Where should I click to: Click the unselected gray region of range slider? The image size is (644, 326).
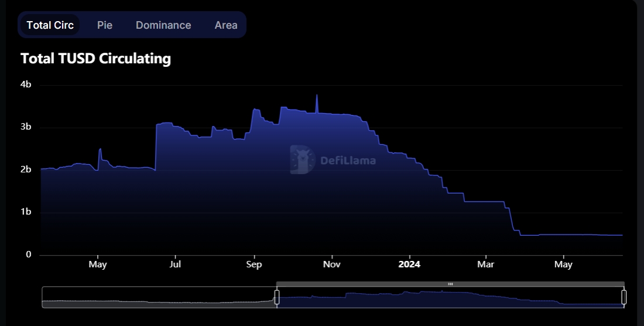(158, 297)
